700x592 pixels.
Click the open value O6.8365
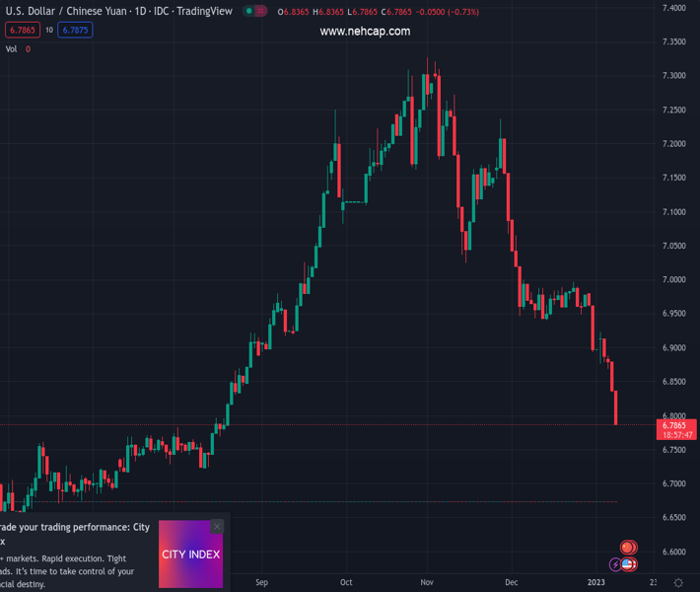click(x=293, y=12)
